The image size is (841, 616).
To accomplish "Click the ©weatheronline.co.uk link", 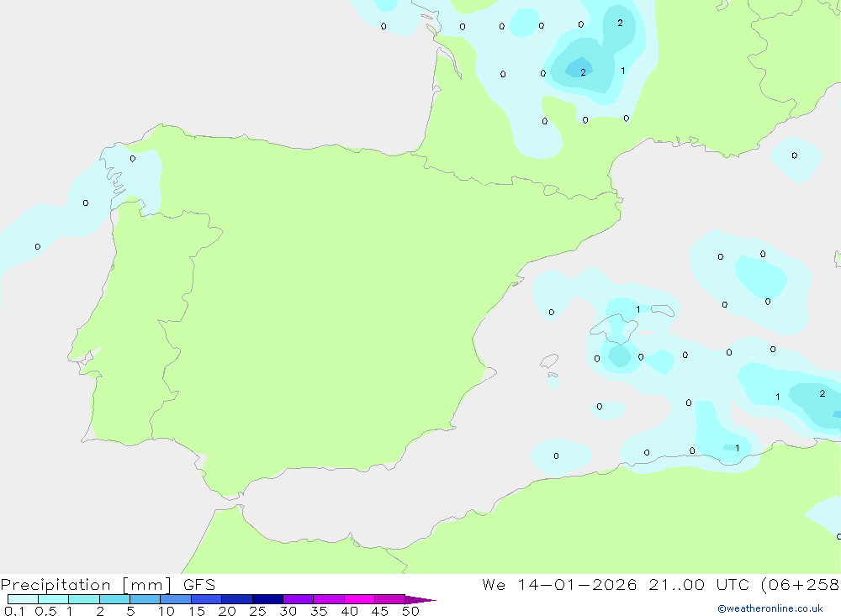I will (x=770, y=608).
